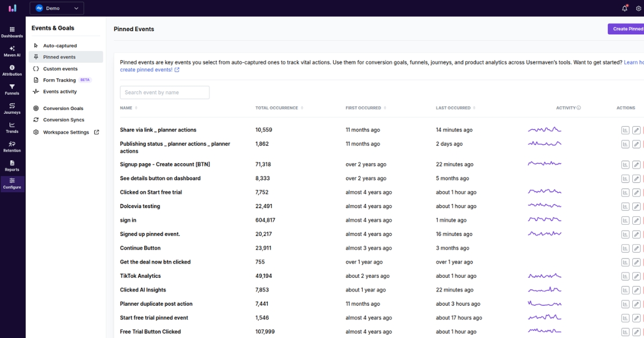Open Custom events menu item

[x=65, y=69]
